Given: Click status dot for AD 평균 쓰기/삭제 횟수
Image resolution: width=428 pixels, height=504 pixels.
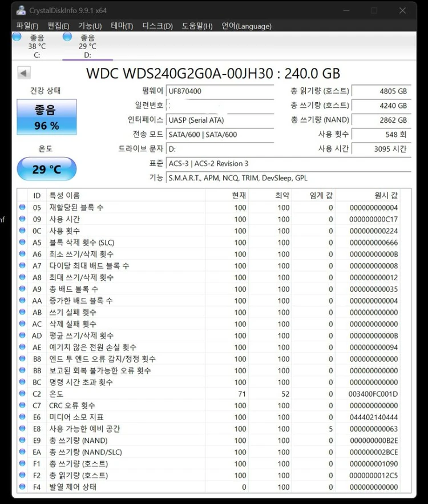Looking at the screenshot, I should [22, 335].
